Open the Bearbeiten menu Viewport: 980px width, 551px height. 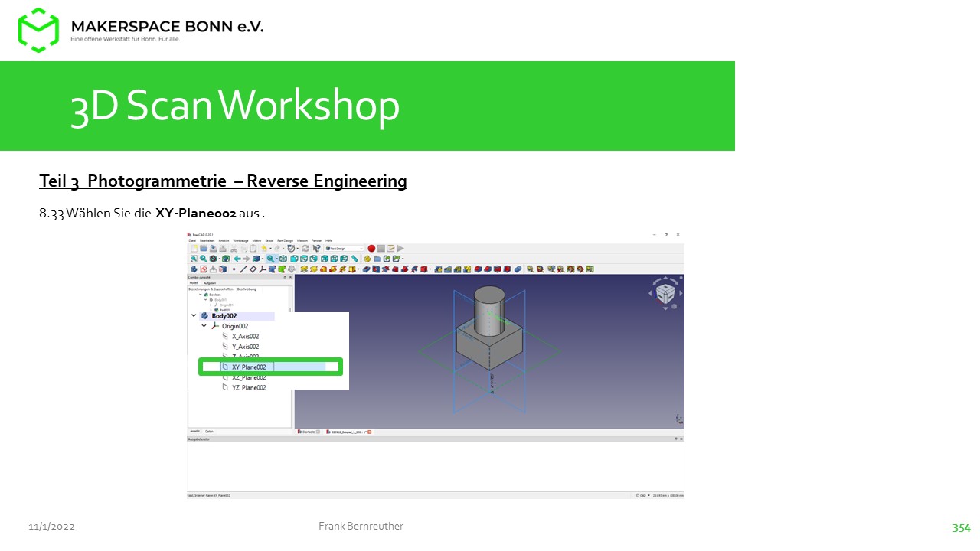click(x=207, y=240)
